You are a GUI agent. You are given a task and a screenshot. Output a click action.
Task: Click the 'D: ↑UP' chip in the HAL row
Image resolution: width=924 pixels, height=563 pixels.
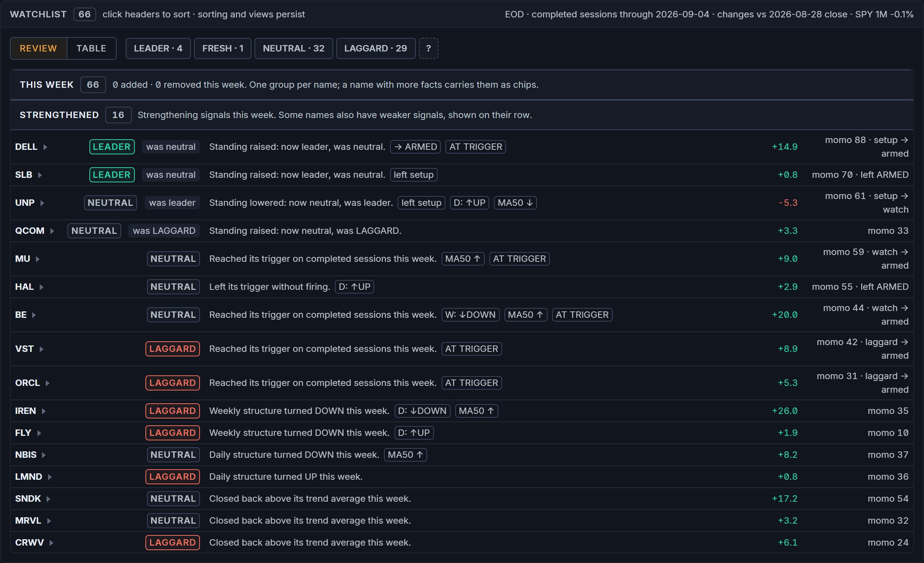point(354,287)
